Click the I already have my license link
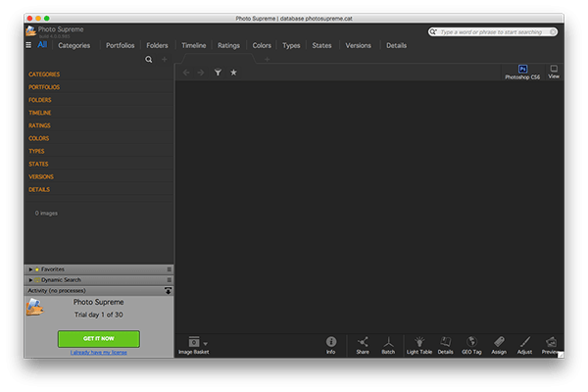Viewport: 588px width, 392px height. tap(99, 352)
